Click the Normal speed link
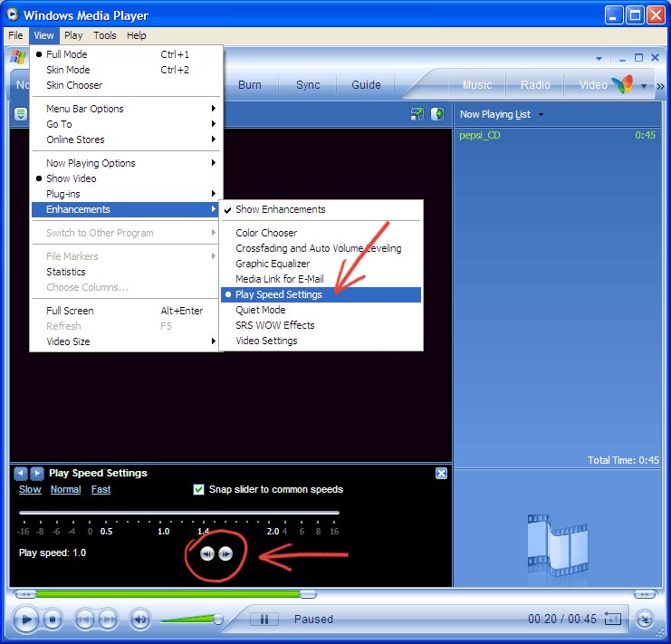 pyautogui.click(x=65, y=489)
